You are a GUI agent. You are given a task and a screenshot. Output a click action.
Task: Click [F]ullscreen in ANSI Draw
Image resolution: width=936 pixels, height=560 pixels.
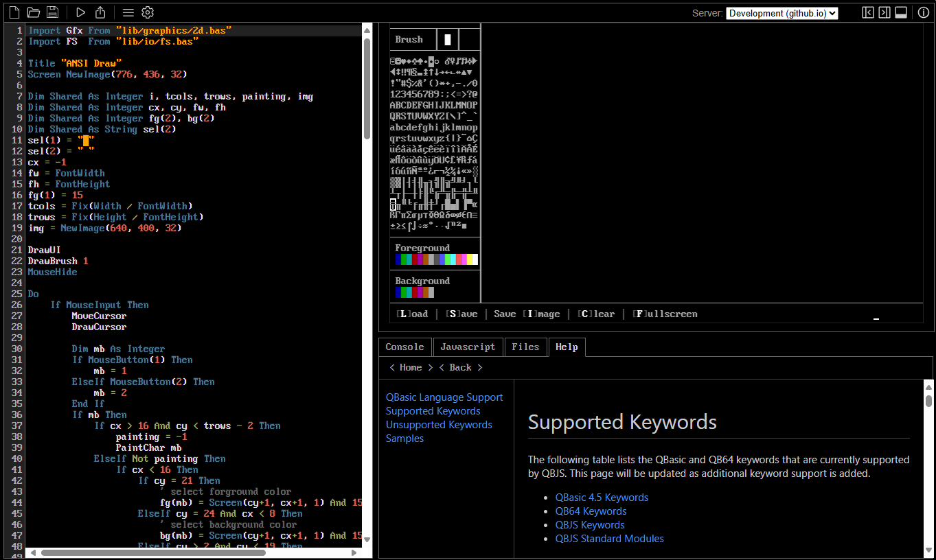pos(665,314)
